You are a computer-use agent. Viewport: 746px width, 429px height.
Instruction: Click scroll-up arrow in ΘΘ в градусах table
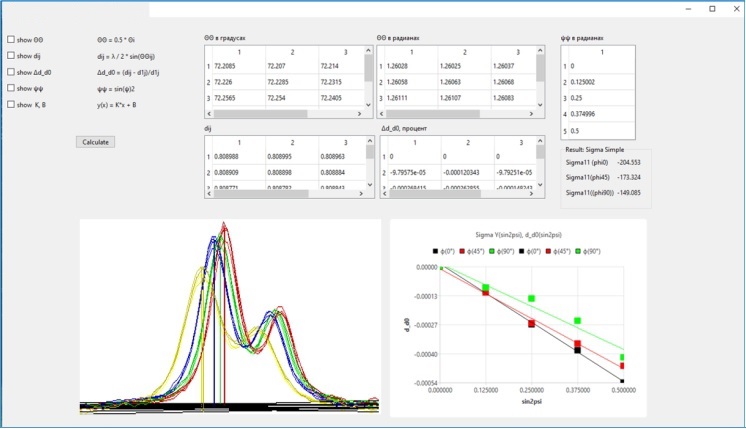click(x=370, y=49)
